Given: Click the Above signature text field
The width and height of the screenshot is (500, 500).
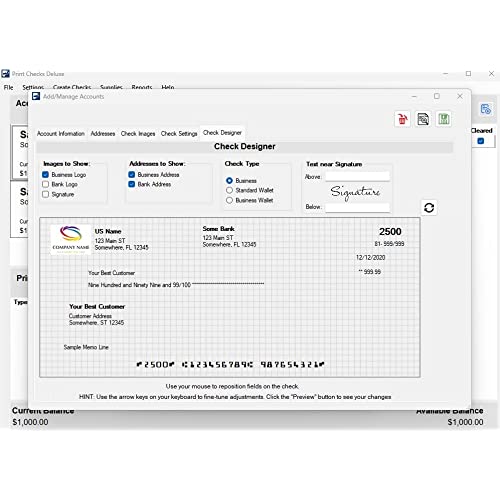Looking at the screenshot, I should point(357,176).
